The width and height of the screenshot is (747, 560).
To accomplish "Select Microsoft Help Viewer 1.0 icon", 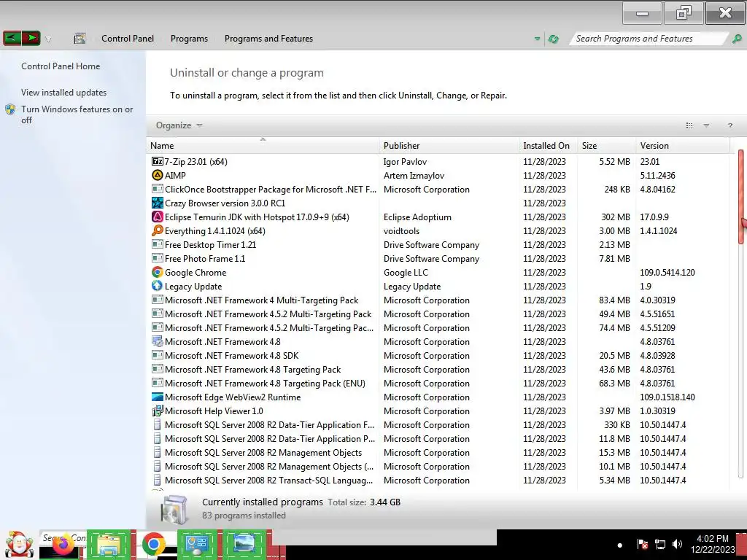I will (158, 411).
